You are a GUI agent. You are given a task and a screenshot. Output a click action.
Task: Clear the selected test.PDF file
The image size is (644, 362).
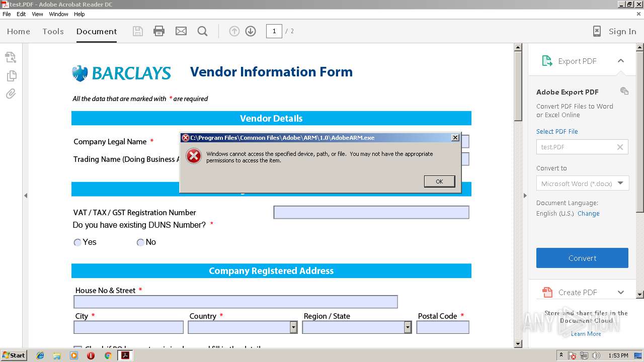coord(620,147)
